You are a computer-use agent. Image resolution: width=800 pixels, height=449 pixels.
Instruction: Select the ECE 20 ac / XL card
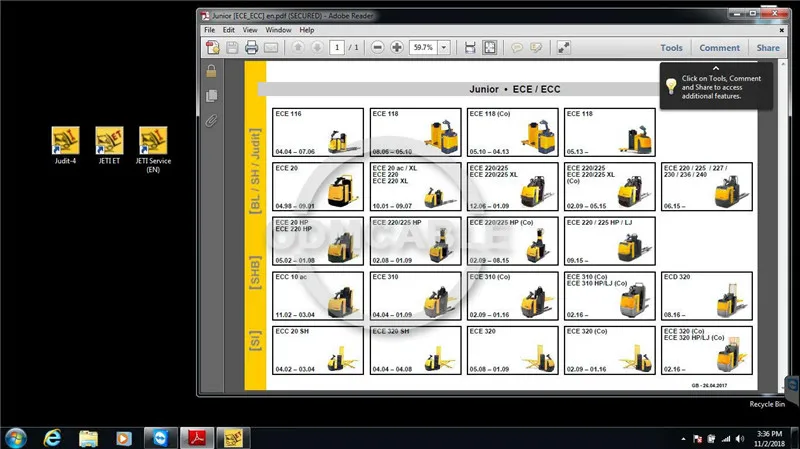click(x=415, y=187)
